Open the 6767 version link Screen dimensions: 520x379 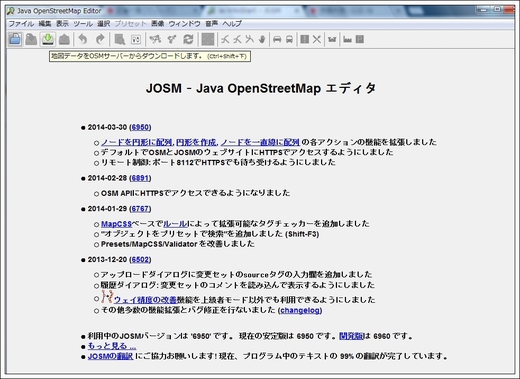coord(140,209)
